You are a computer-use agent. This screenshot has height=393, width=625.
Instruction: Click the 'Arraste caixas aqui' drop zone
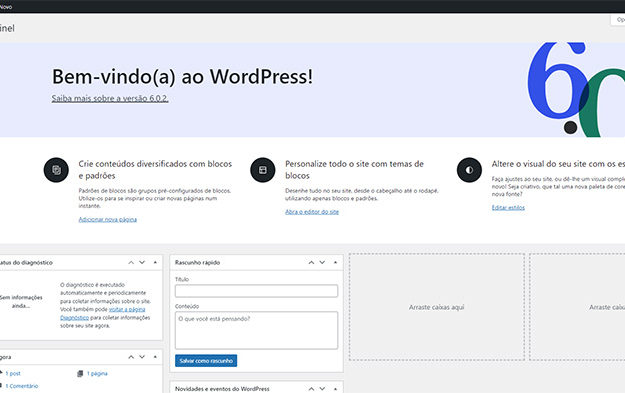(436, 307)
